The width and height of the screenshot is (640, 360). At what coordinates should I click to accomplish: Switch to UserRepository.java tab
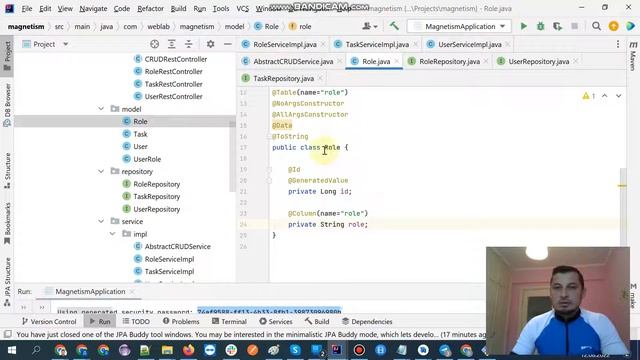tap(538, 62)
